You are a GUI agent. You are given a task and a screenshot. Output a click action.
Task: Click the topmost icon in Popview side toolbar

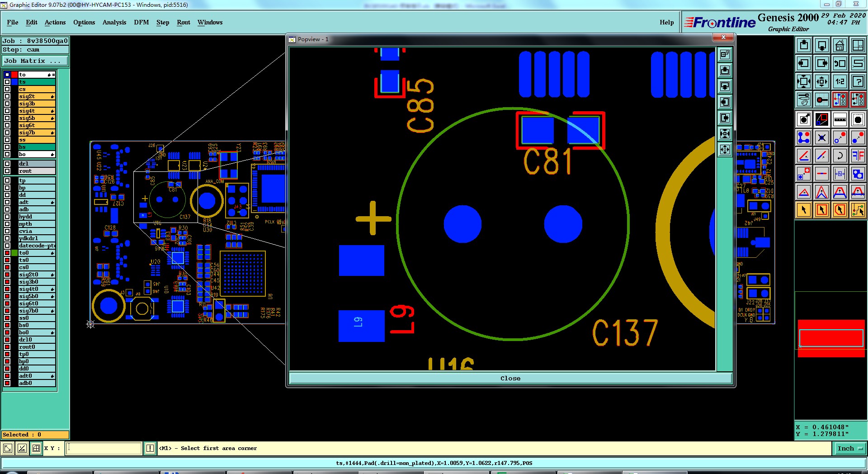click(725, 54)
